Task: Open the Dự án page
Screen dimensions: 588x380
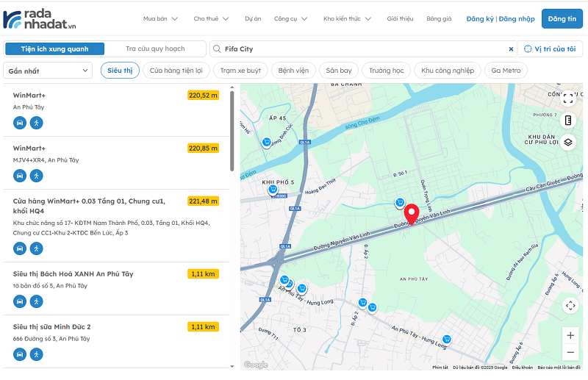Action: click(253, 19)
